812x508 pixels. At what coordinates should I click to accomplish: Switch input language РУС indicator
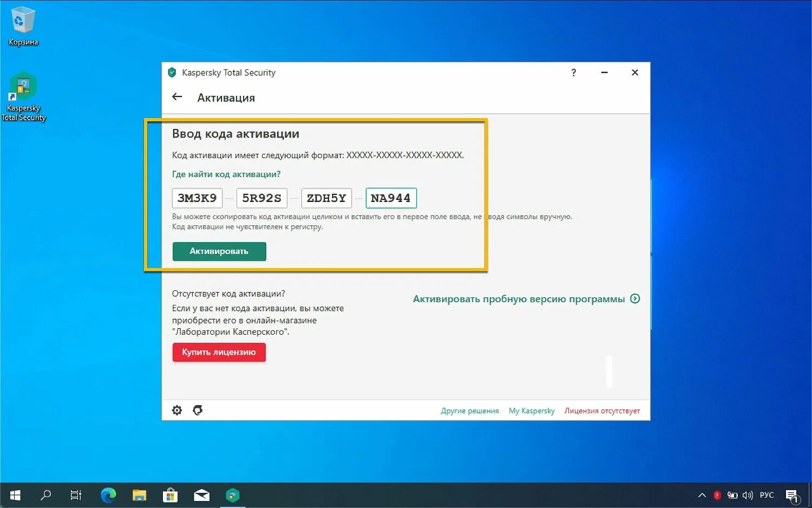[767, 495]
